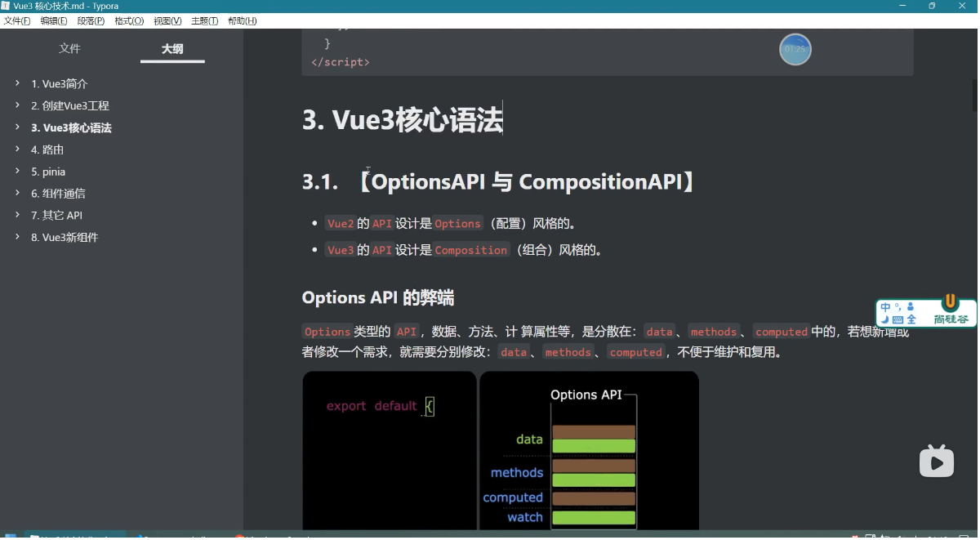
Task: Open the 主题(T) menu
Action: (204, 21)
